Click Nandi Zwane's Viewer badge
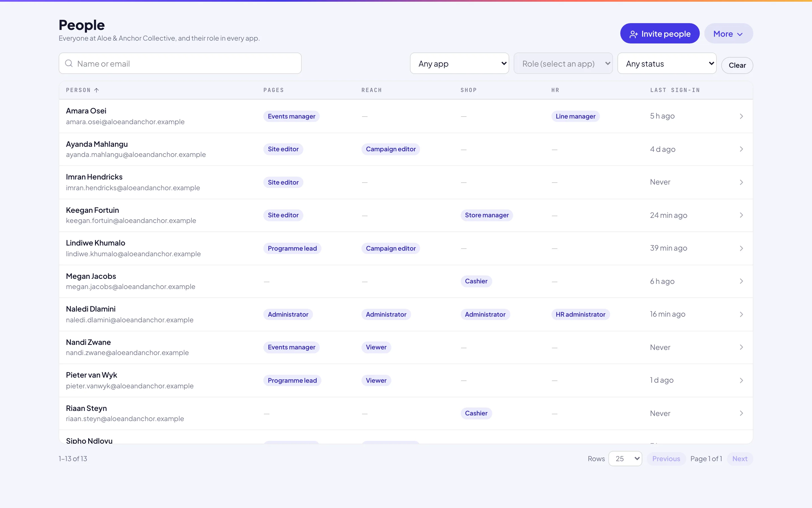Screen dimensions: 812x508 coord(376,347)
